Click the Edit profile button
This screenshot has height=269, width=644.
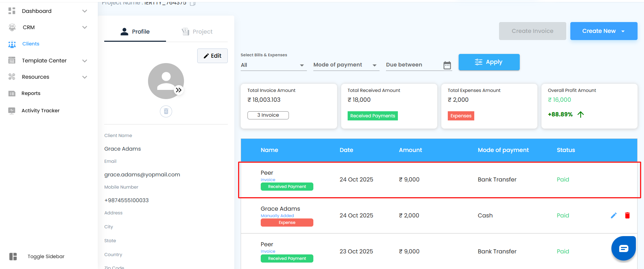pos(213,56)
